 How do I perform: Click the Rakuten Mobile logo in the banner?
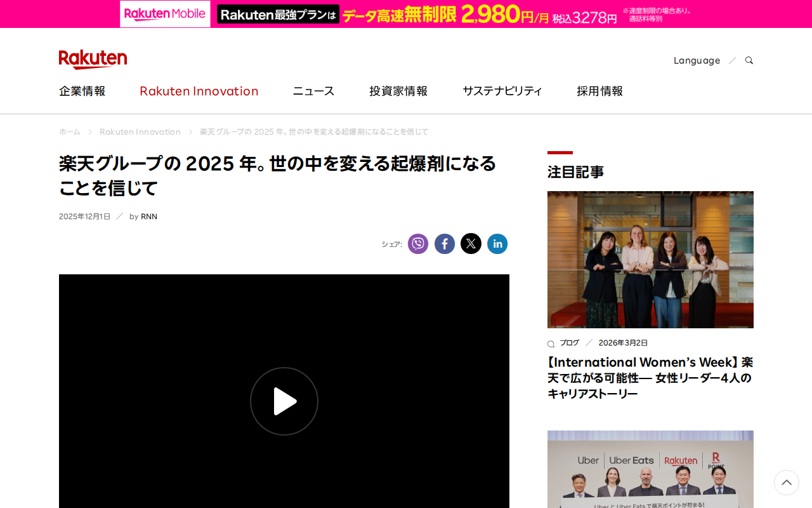click(x=164, y=13)
